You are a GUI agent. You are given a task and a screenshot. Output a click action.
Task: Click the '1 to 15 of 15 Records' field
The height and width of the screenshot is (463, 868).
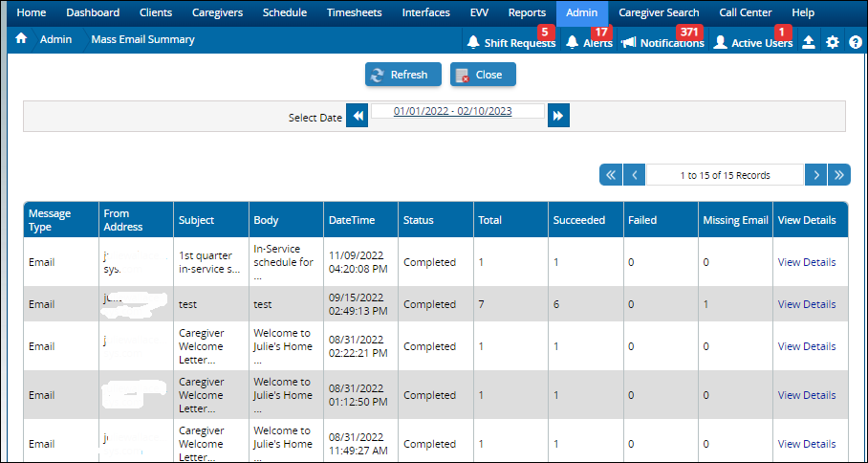pos(725,175)
